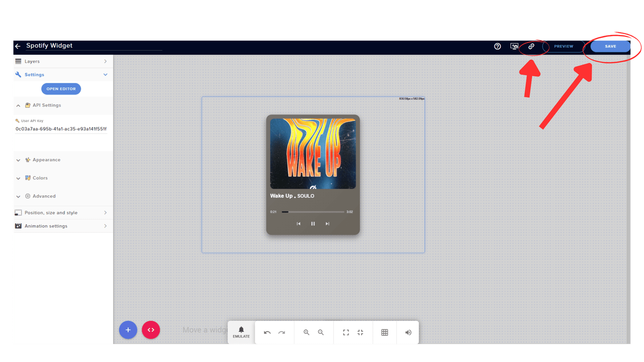644x362 pixels.
Task: Click the Colors palette icon
Action: click(x=28, y=178)
